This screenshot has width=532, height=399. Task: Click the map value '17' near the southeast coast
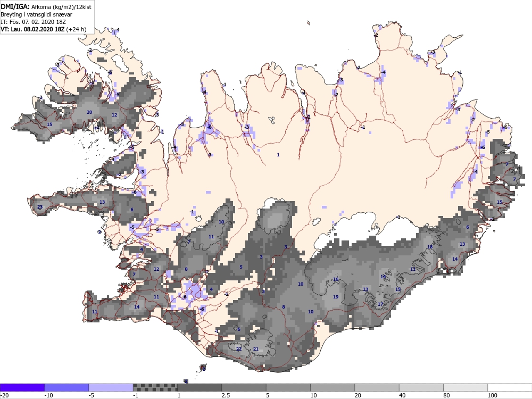point(380,304)
